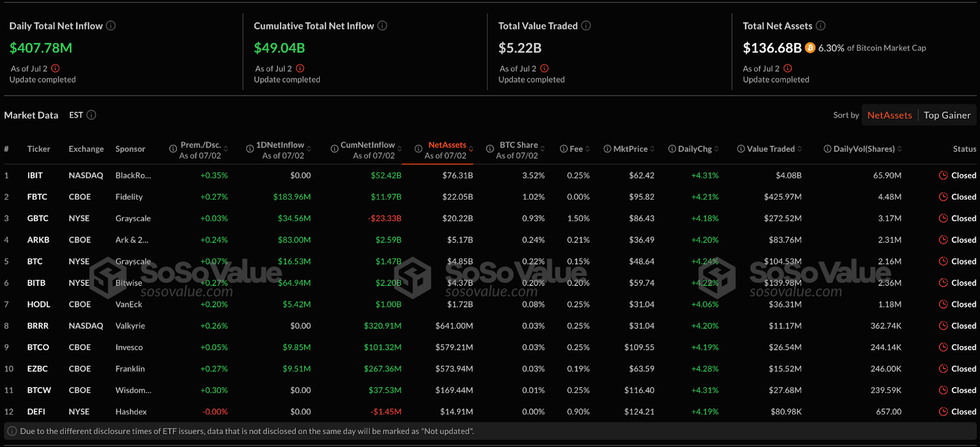Switch sorting to Top Gainer

click(x=947, y=115)
